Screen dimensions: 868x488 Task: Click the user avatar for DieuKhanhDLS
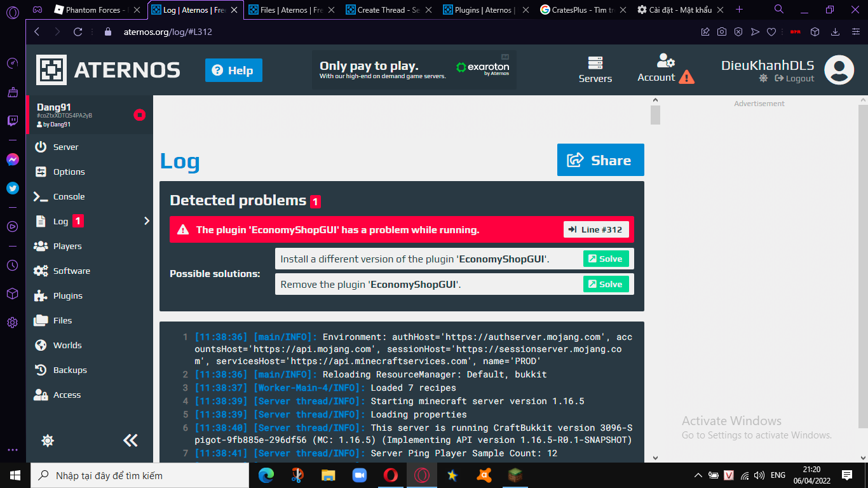(839, 70)
